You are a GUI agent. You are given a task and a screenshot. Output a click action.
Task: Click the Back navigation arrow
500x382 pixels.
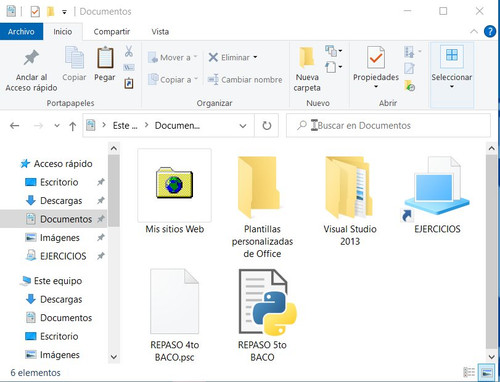click(15, 126)
